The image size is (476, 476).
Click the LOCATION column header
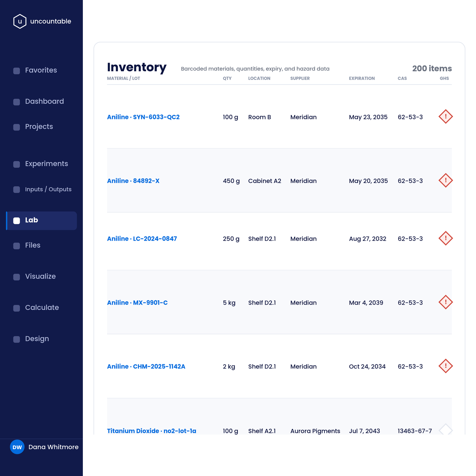point(259,79)
